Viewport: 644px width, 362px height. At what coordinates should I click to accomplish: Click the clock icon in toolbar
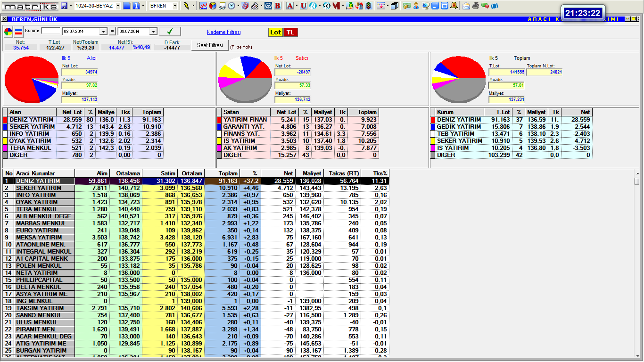[231, 6]
